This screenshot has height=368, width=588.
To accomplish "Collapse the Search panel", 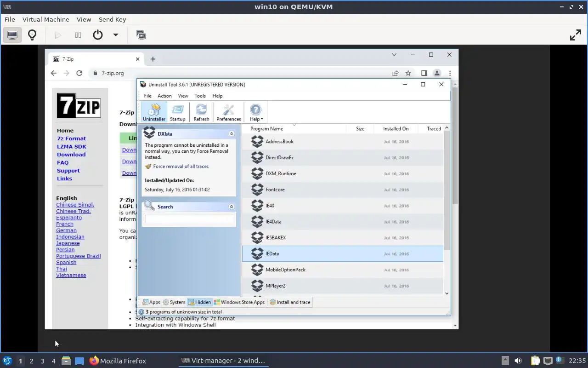I will [x=232, y=207].
